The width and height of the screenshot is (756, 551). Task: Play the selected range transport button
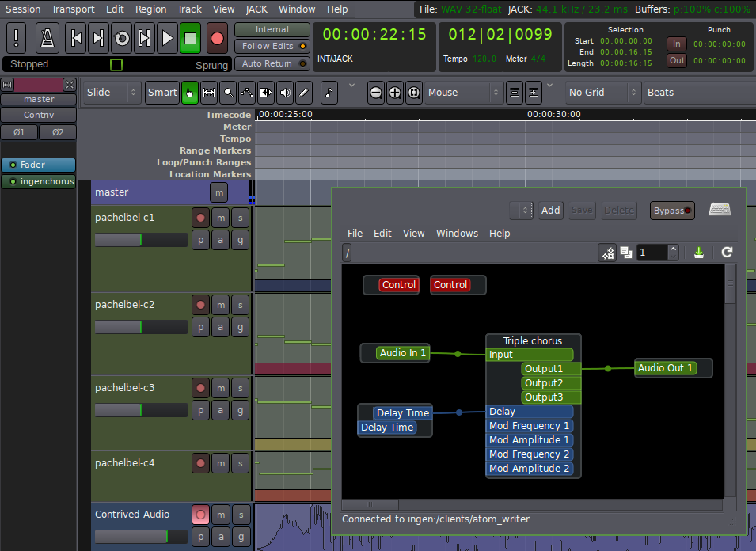point(144,37)
